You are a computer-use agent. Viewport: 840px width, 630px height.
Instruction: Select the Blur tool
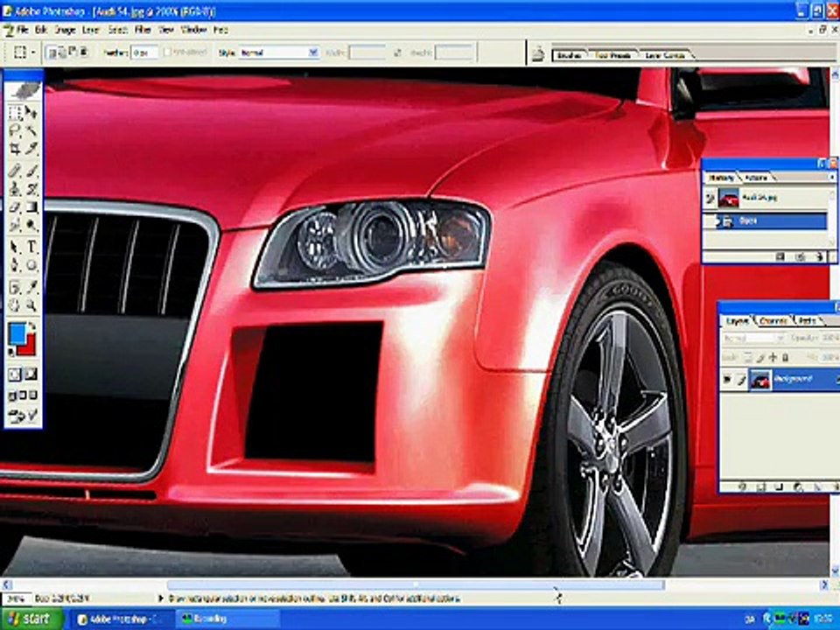[x=15, y=225]
